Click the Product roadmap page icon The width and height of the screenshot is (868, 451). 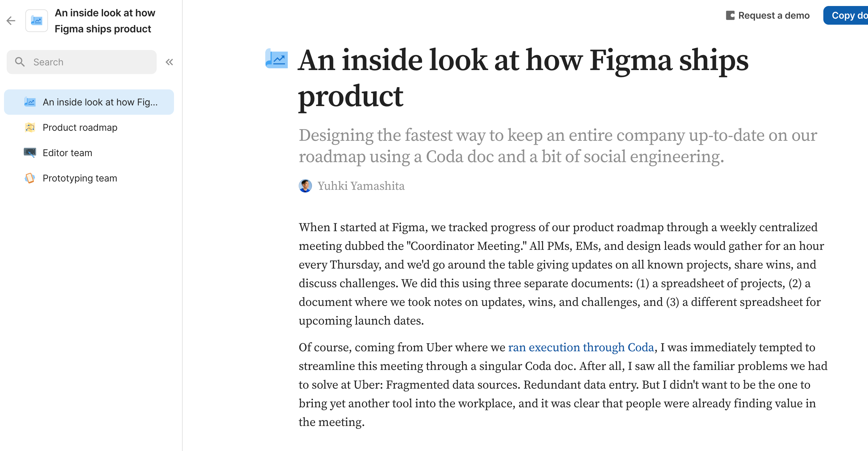[30, 127]
